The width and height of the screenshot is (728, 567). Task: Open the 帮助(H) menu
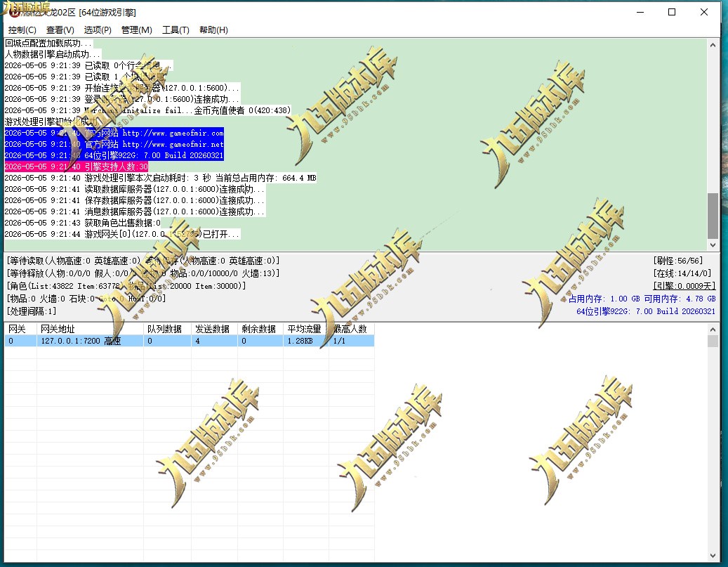pos(213,30)
